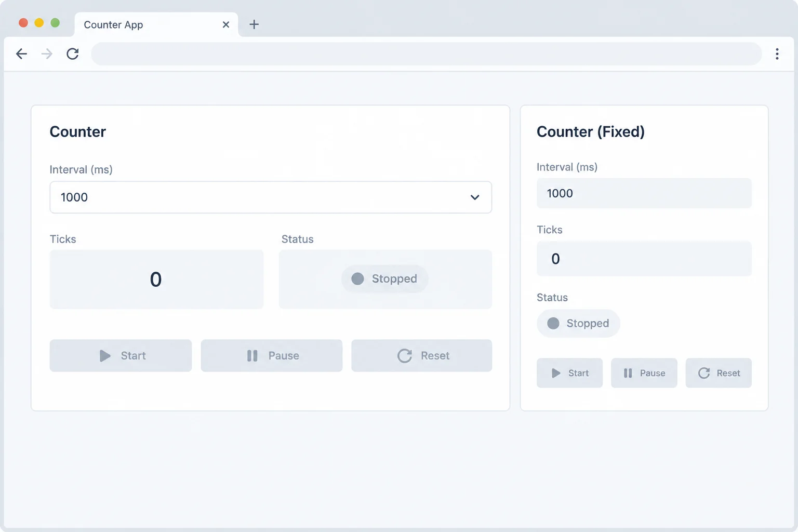
Task: Go back using the browser back arrow
Action: pos(21,54)
